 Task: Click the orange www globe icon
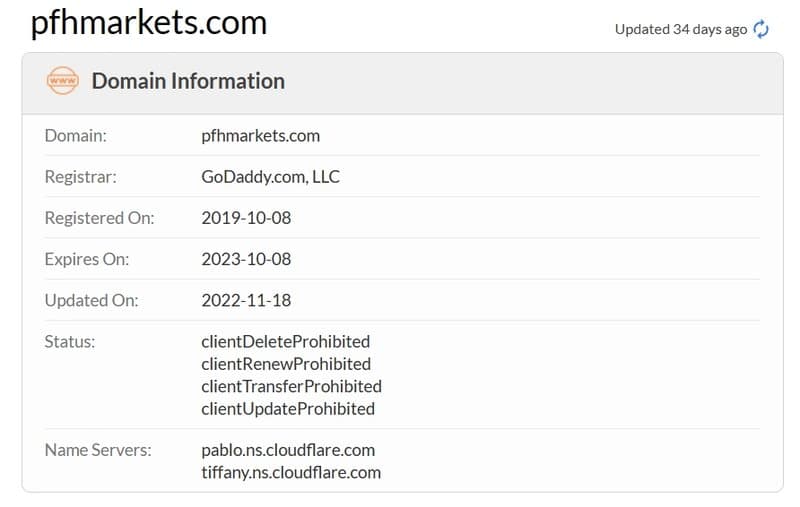(x=62, y=81)
